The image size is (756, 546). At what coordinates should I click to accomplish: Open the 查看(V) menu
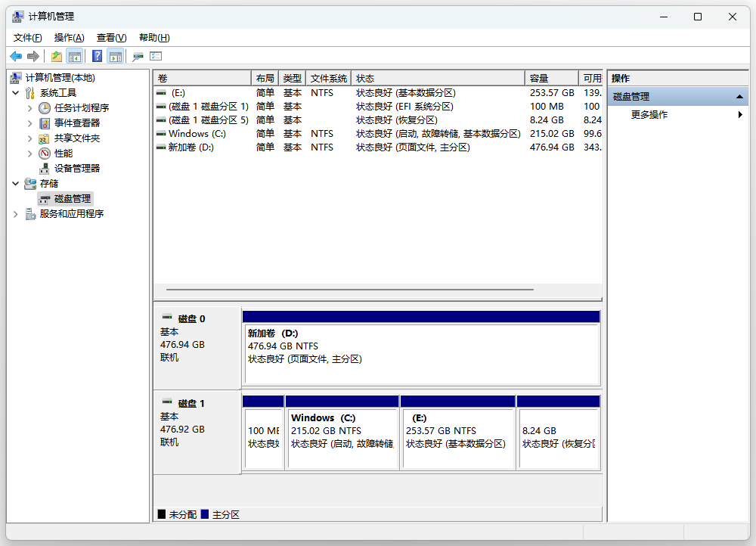point(111,38)
